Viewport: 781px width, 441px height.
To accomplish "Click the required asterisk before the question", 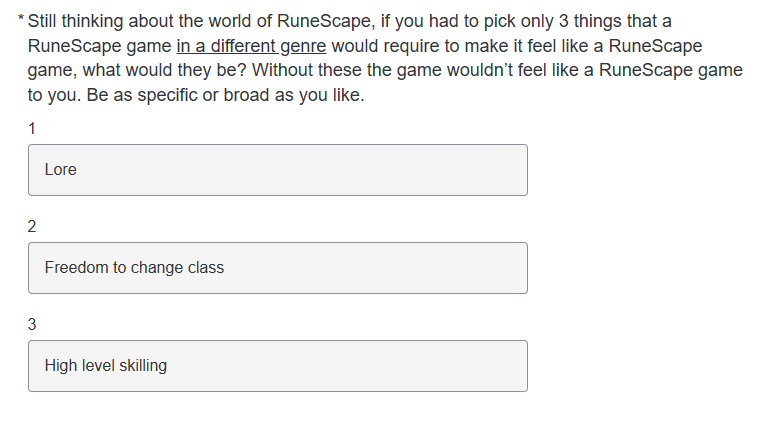I will [x=22, y=22].
